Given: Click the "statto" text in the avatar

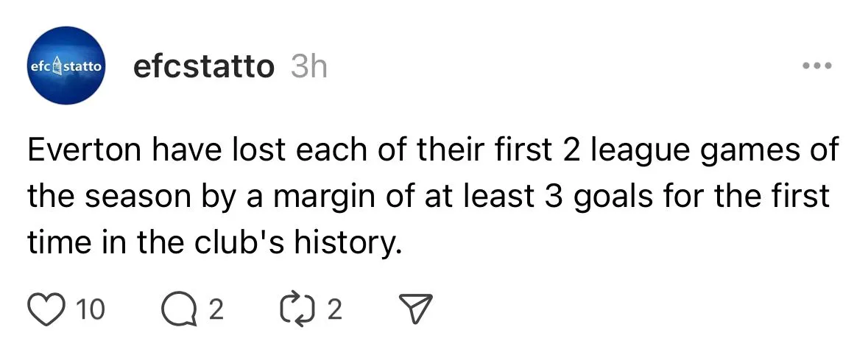Looking at the screenshot, I should pyautogui.click(x=82, y=66).
